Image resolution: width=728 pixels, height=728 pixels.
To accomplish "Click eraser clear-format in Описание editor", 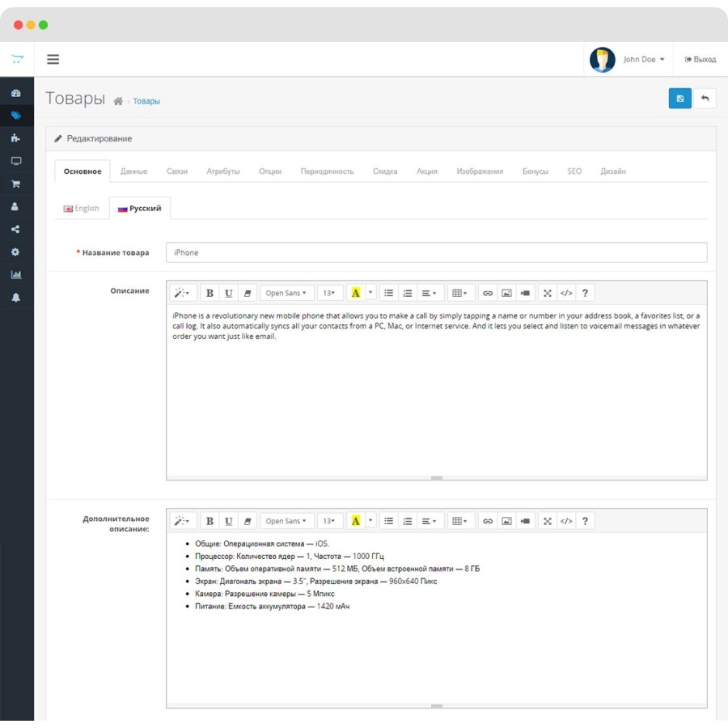I will click(248, 293).
